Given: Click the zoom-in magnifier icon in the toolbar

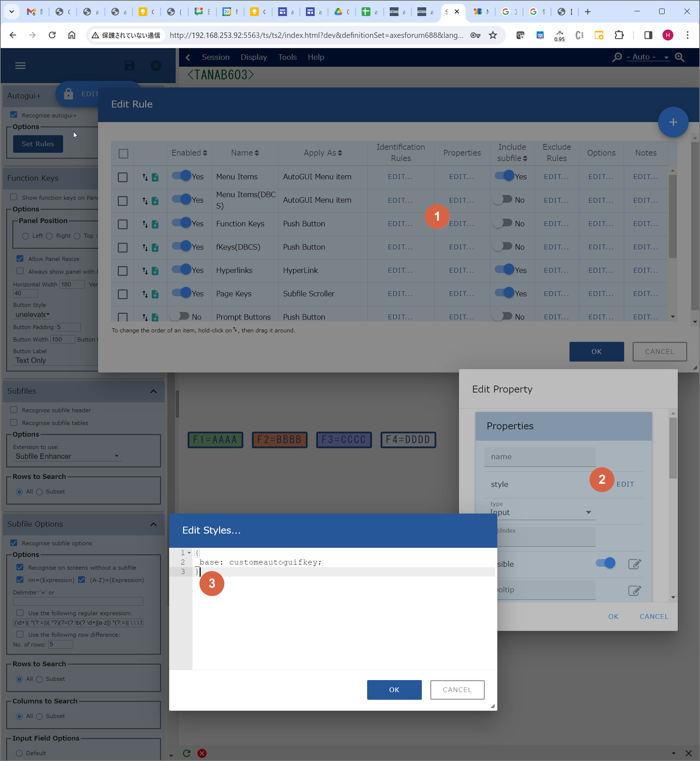Looking at the screenshot, I should pyautogui.click(x=680, y=57).
